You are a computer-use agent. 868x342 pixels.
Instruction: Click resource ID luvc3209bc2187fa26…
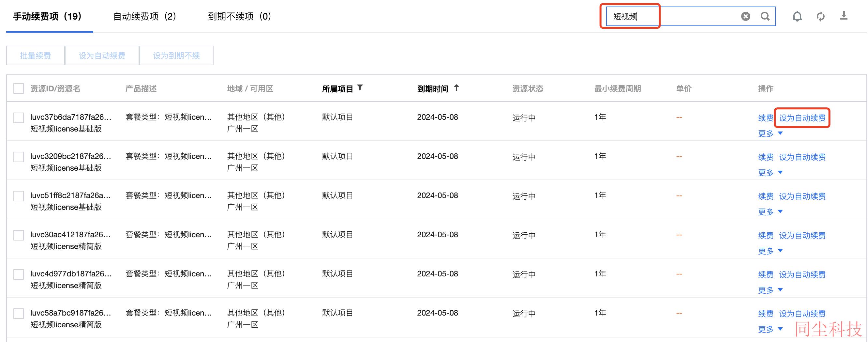[x=71, y=156]
